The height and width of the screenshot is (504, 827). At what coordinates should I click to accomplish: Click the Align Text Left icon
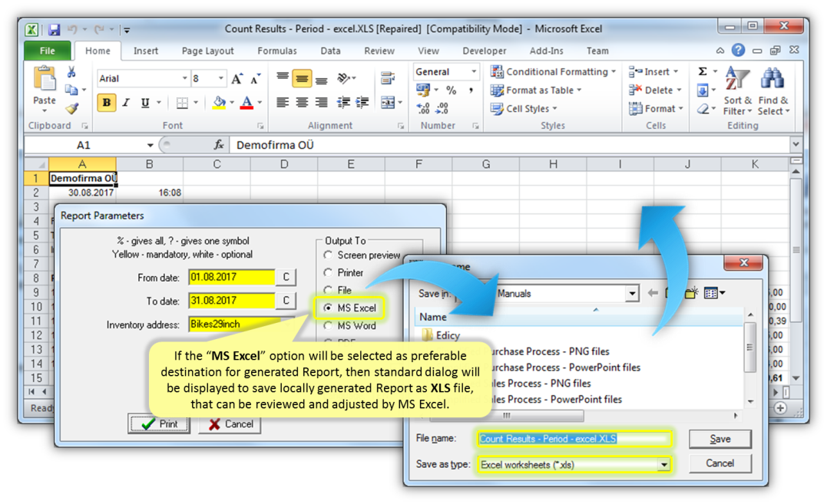[x=283, y=102]
